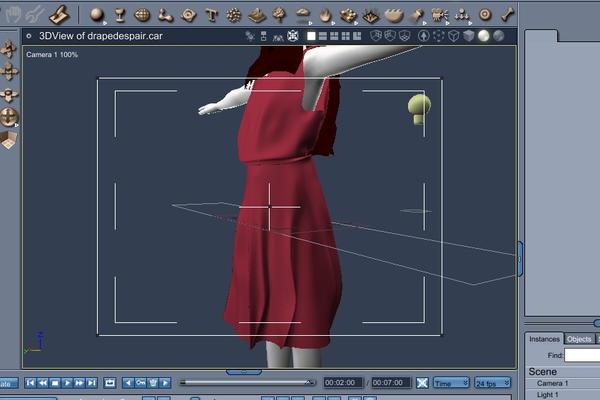
Task: Toggle loop playback button
Action: point(110,383)
